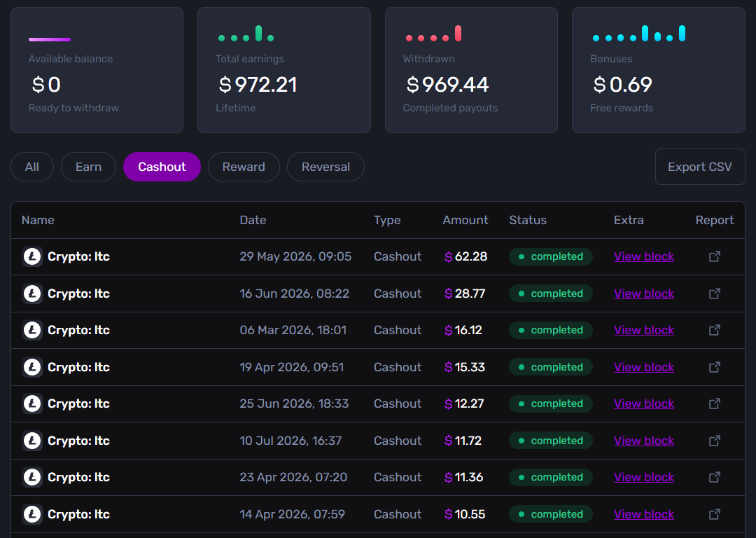Open View block link for $10.55 cashout
Viewport: 756px width, 538px height.
click(644, 514)
